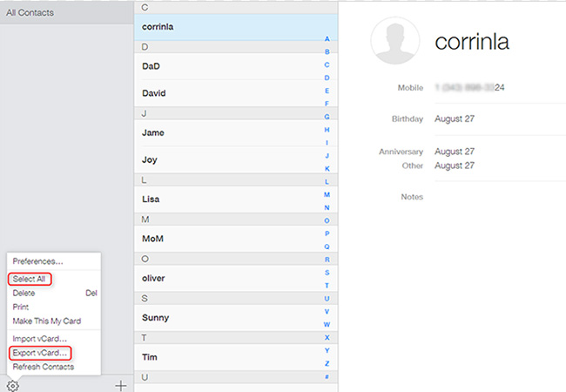Select the corrinla contact row

point(236,27)
